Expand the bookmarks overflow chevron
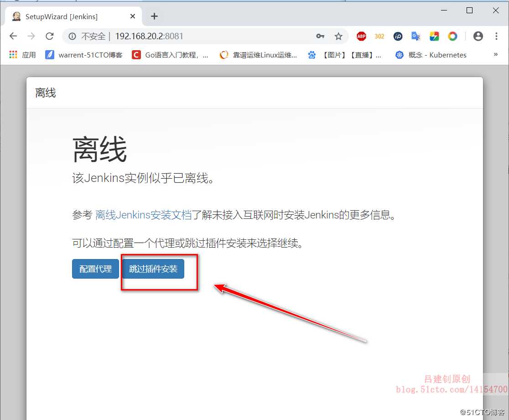The width and height of the screenshot is (509, 420). point(496,54)
